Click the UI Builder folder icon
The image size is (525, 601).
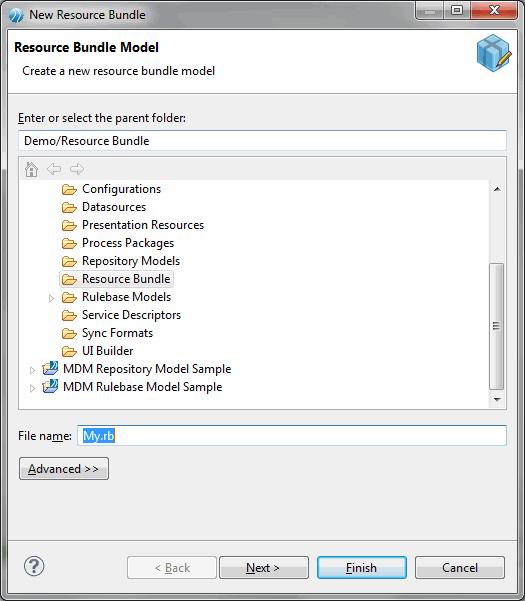point(69,351)
